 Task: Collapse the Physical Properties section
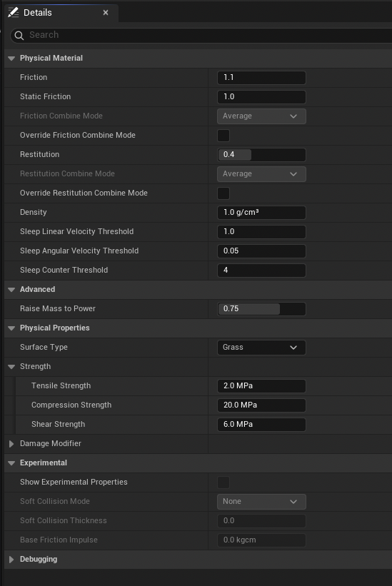(11, 328)
